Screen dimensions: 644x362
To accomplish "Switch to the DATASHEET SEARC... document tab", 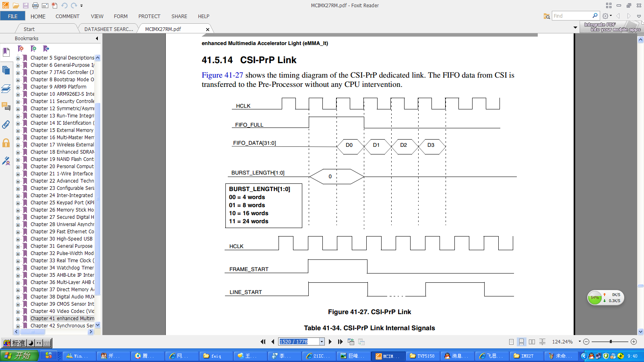I will click(109, 29).
